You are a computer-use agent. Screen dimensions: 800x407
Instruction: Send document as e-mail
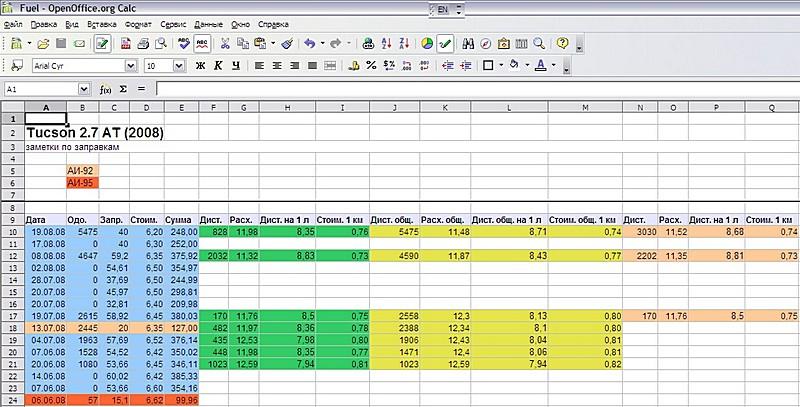(x=79, y=44)
